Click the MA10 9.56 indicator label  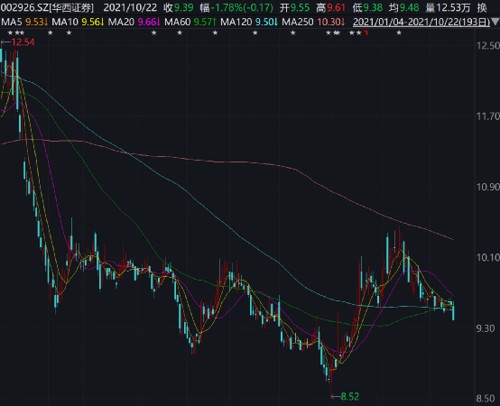(78, 22)
